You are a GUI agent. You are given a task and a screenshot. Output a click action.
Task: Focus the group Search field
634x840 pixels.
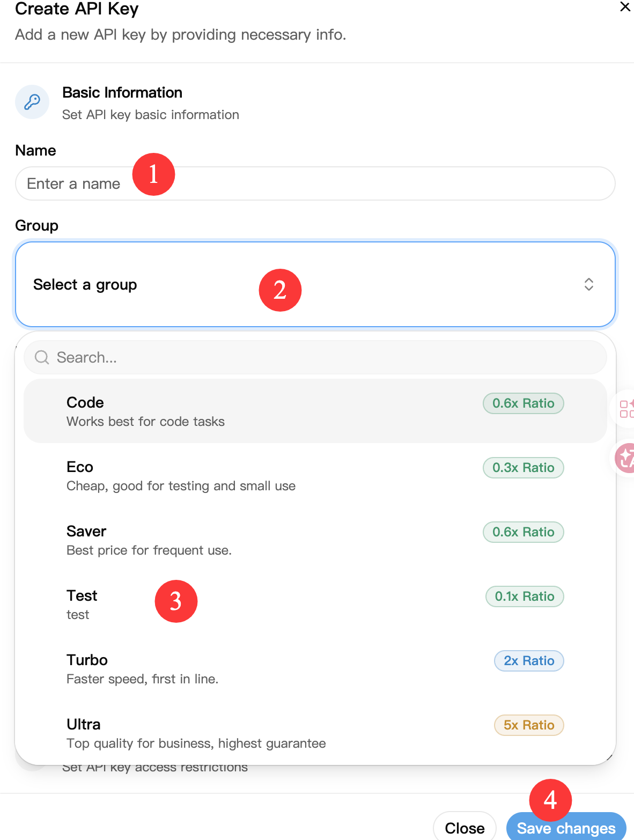pos(315,357)
